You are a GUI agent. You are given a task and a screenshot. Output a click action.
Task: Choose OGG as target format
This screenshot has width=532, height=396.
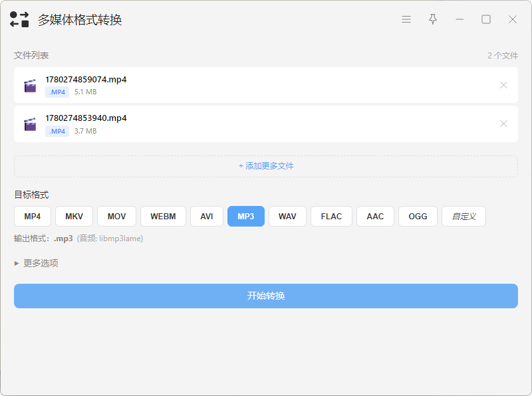[418, 217]
